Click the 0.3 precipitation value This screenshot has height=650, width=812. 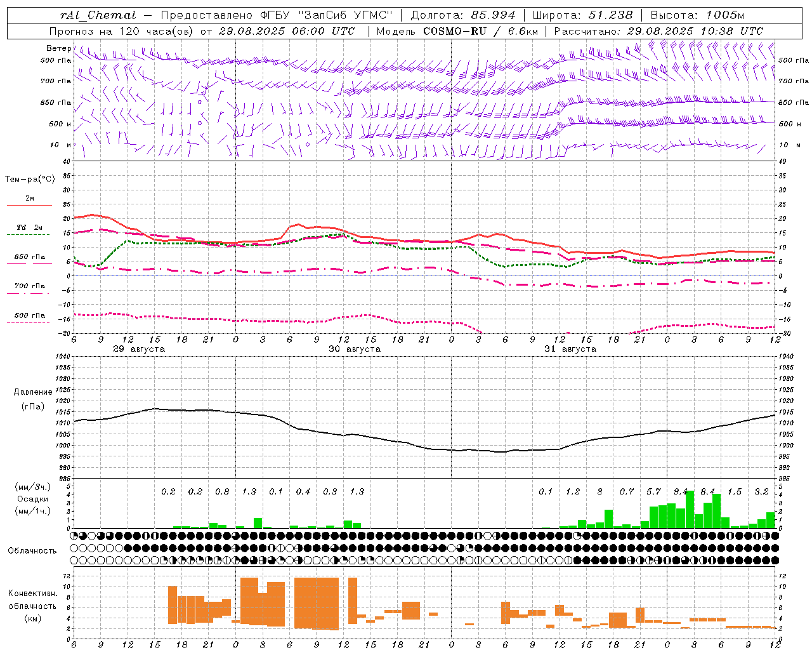coord(330,492)
